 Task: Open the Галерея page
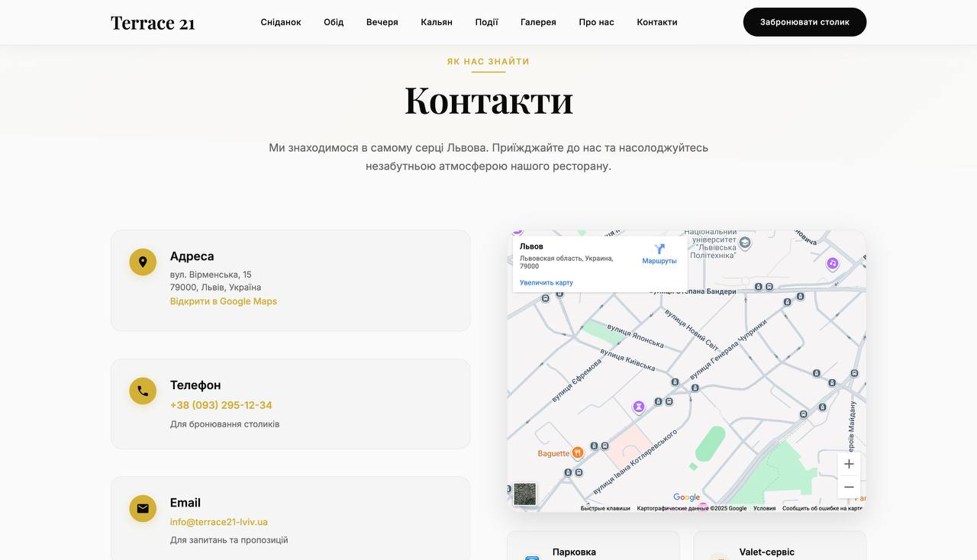[538, 22]
